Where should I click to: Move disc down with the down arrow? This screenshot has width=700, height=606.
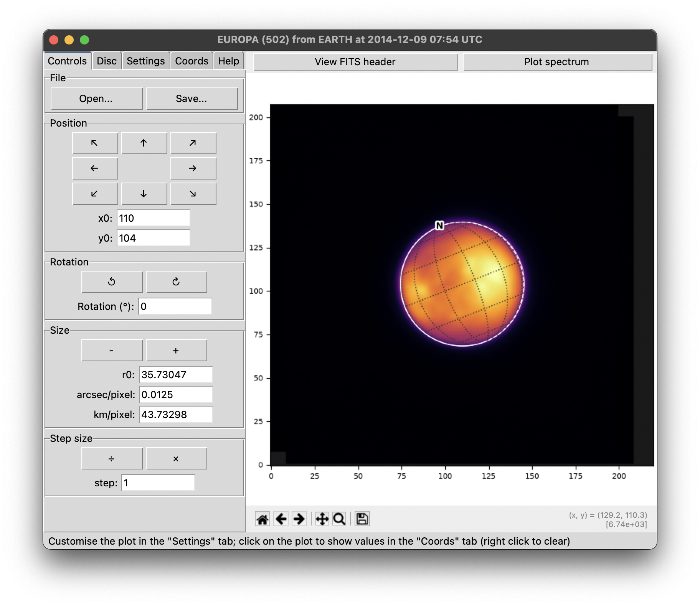click(144, 194)
